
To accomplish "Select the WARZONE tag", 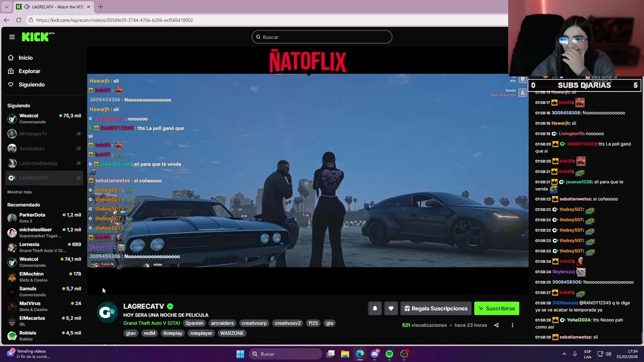I will (x=232, y=333).
